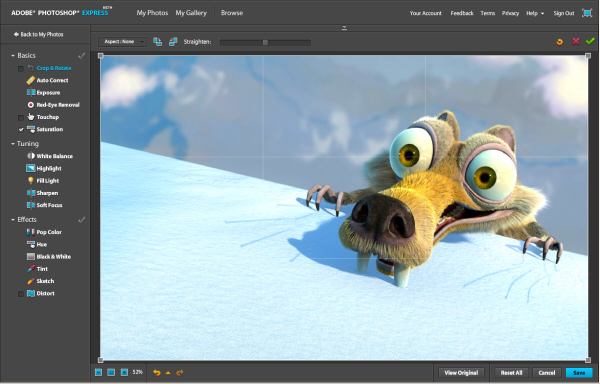Image resolution: width=600 pixels, height=384 pixels.
Task: Click the Auto Correct bandage icon
Action: 31,80
